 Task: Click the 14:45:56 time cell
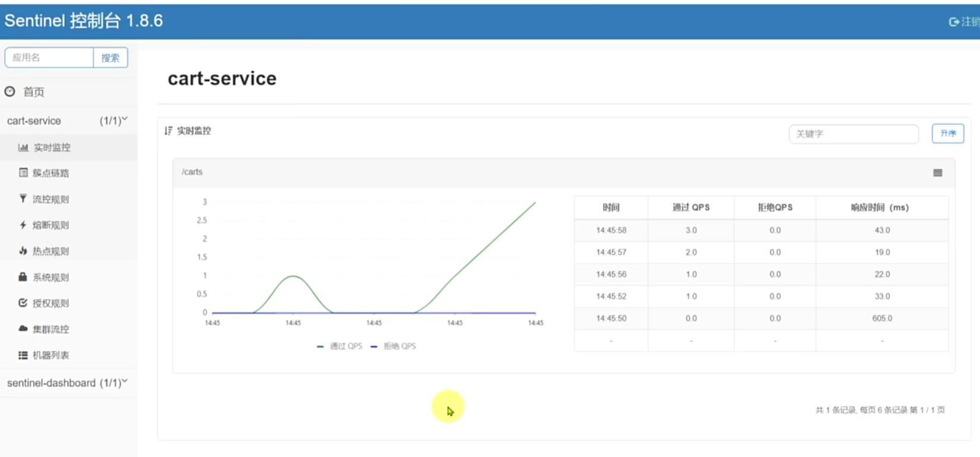pos(611,274)
